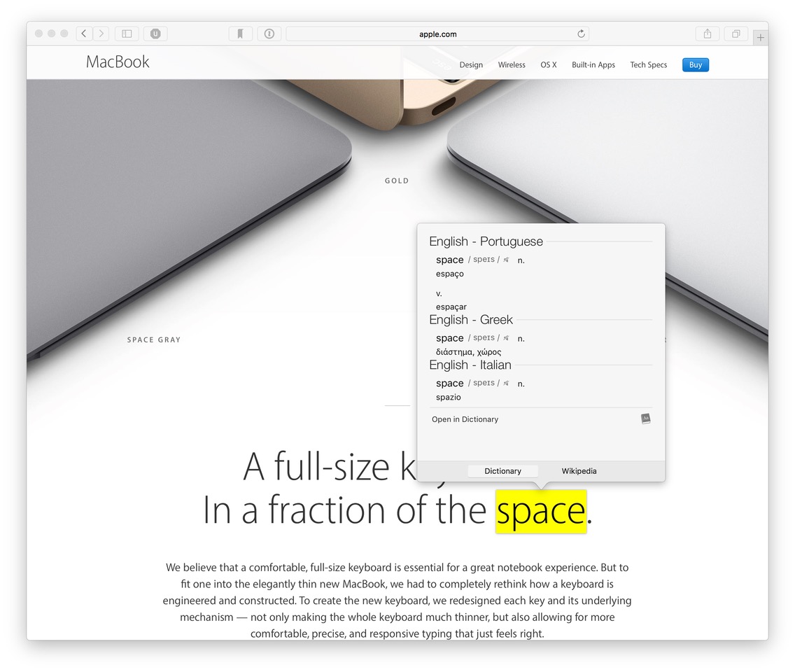Open the Share menu icon
The height and width of the screenshot is (672, 795).
click(708, 34)
